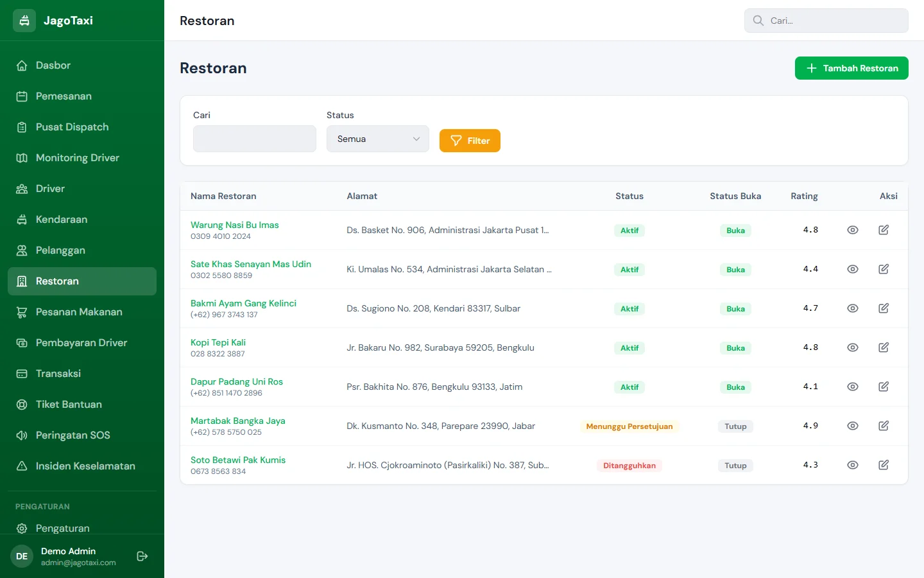Image resolution: width=924 pixels, height=578 pixels.
Task: Click the Menunggu Persetujuan status badge
Action: pos(629,426)
